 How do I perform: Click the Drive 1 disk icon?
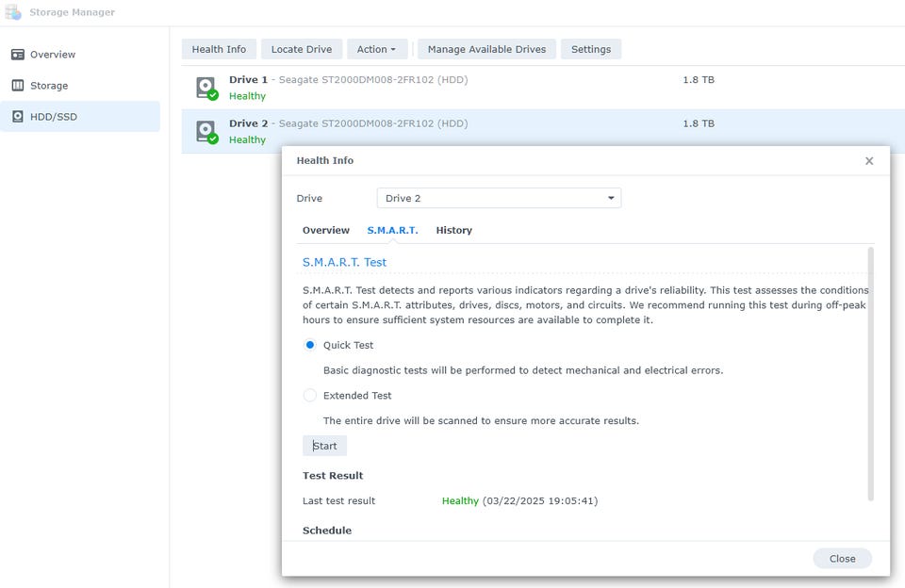point(206,88)
